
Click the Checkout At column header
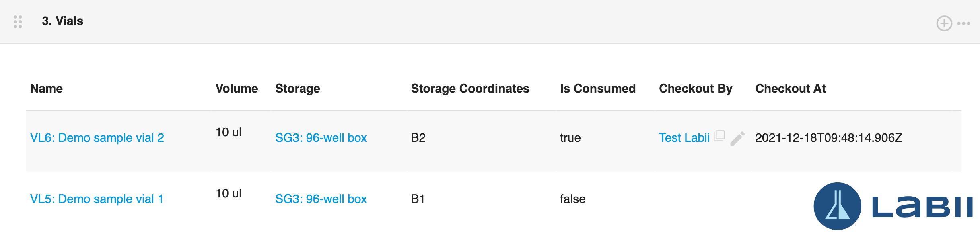791,89
